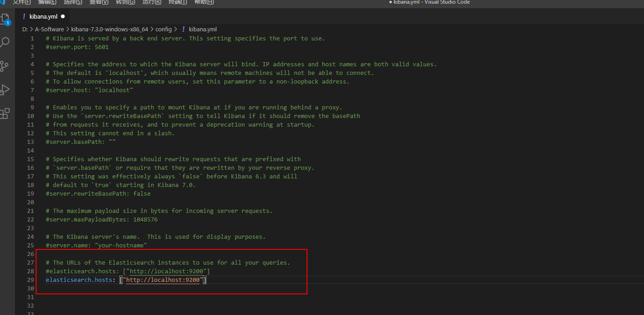This screenshot has height=315, width=644.
Task: Open the config folder breadcrumb
Action: tap(163, 29)
